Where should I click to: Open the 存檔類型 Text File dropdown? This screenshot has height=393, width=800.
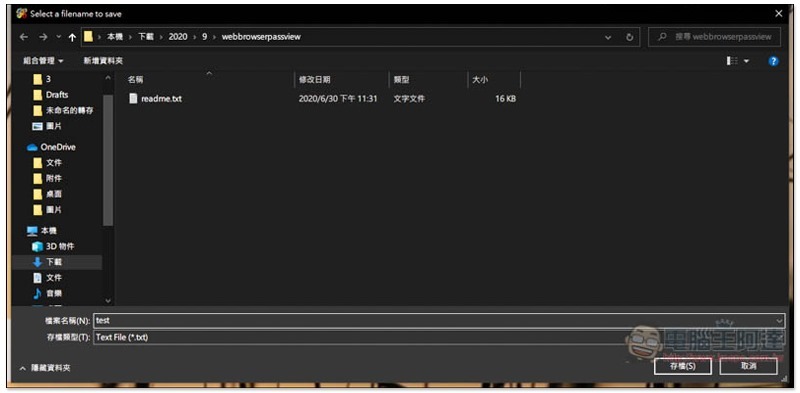click(x=439, y=337)
